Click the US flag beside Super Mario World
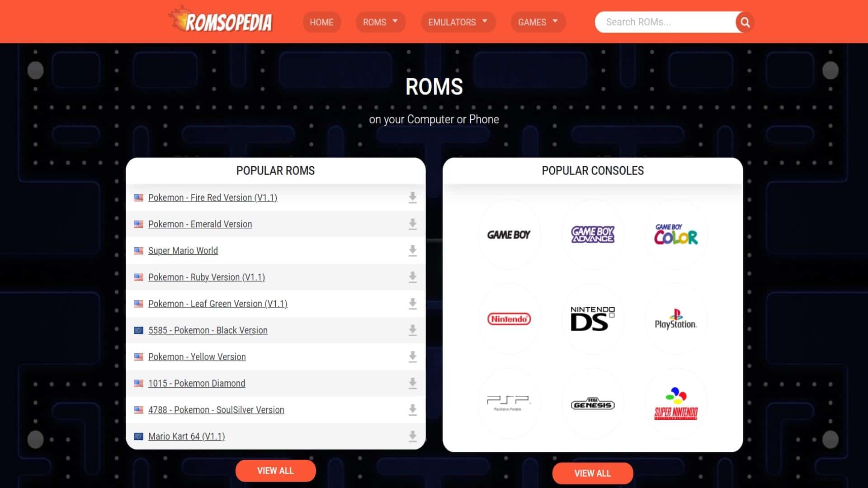 pyautogui.click(x=138, y=251)
